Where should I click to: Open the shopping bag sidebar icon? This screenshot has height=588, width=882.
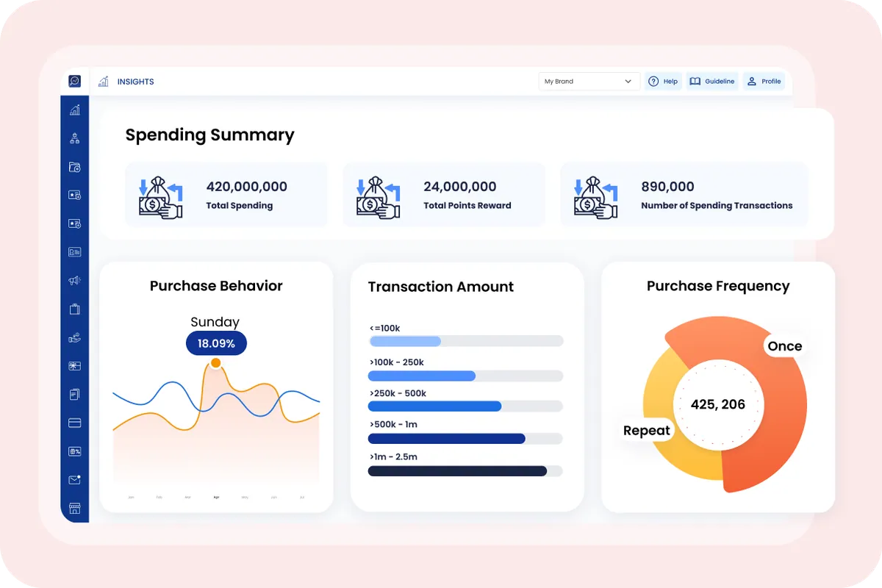(x=74, y=309)
